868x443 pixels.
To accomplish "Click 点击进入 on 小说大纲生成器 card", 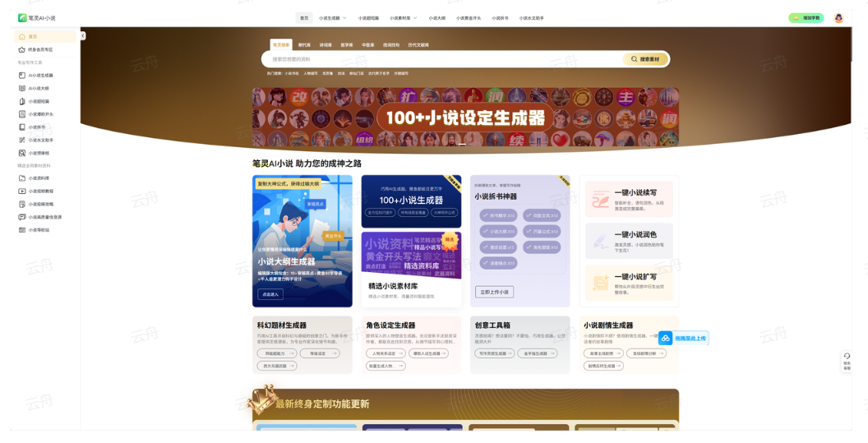I will pyautogui.click(x=270, y=294).
